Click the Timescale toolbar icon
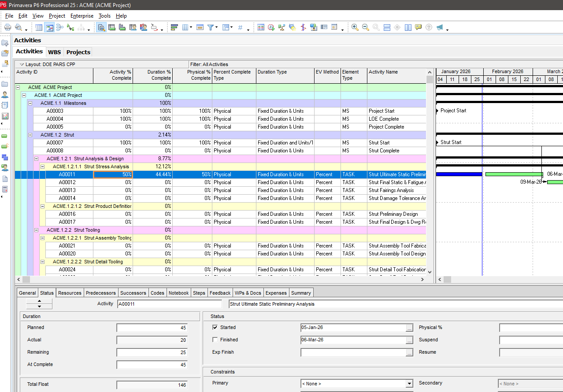Viewport: 563px width, 392px height. tap(200, 27)
